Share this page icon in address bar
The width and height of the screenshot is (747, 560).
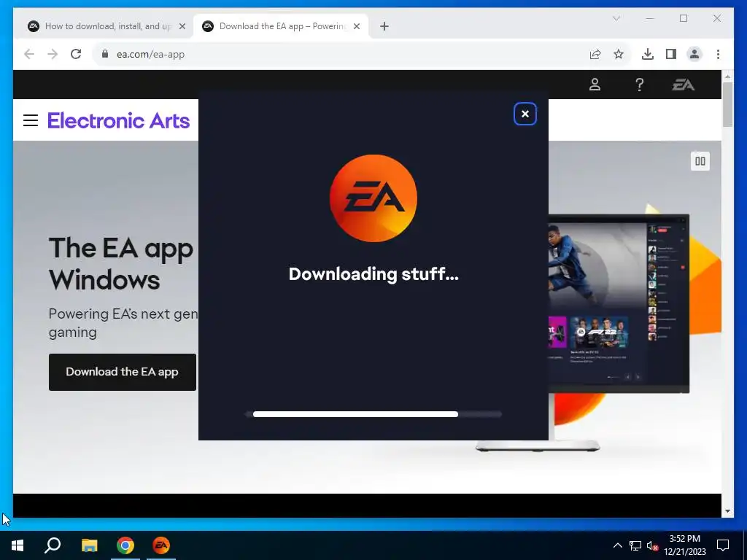tap(595, 54)
